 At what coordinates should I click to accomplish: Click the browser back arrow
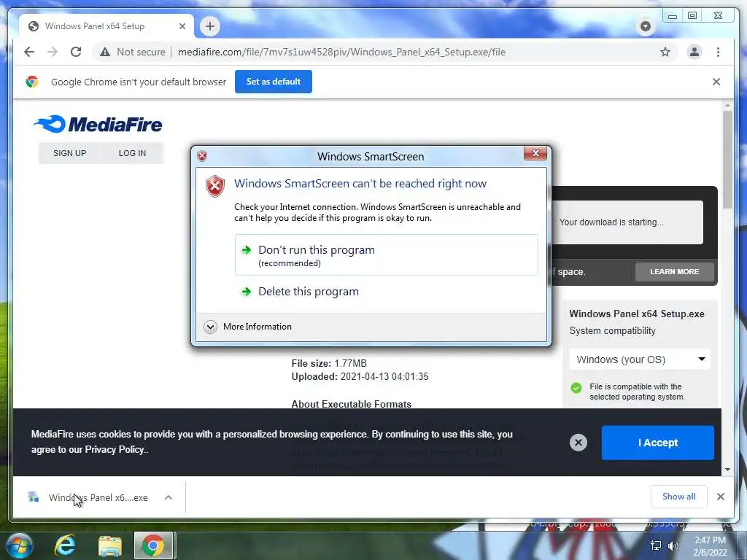(x=29, y=52)
